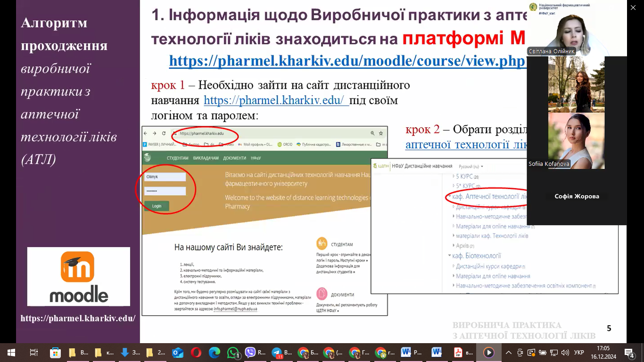Open the 'аптечної технології лік' link in step 2 (крок 2)
This screenshot has height=362, width=644.
(466, 145)
